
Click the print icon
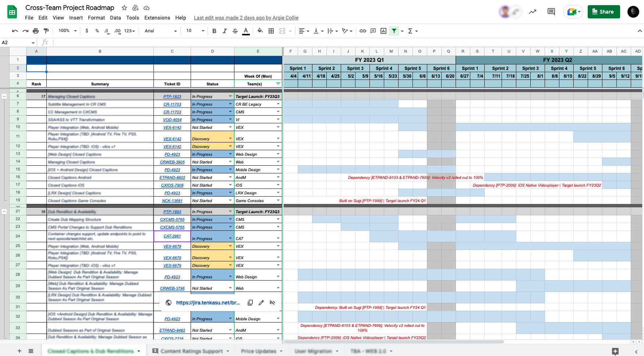point(36,31)
